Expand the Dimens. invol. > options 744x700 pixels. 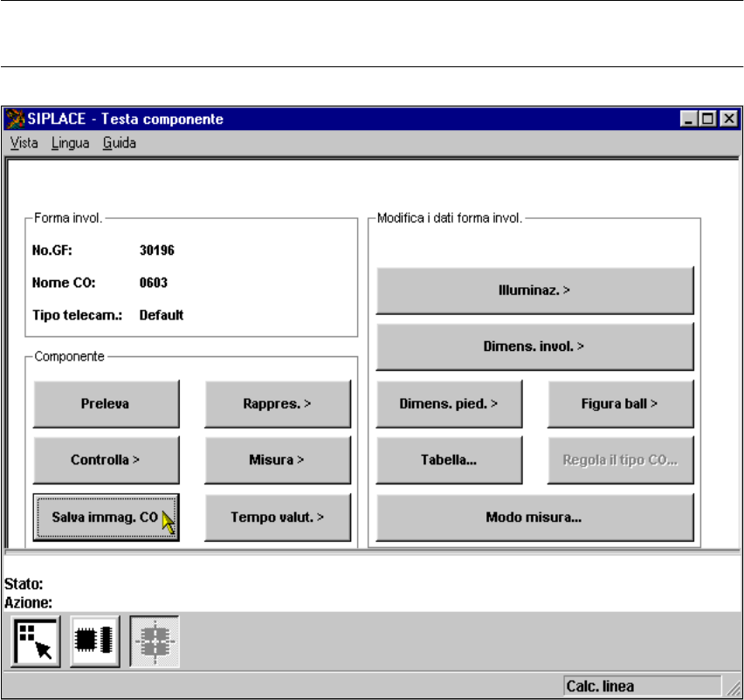(534, 347)
